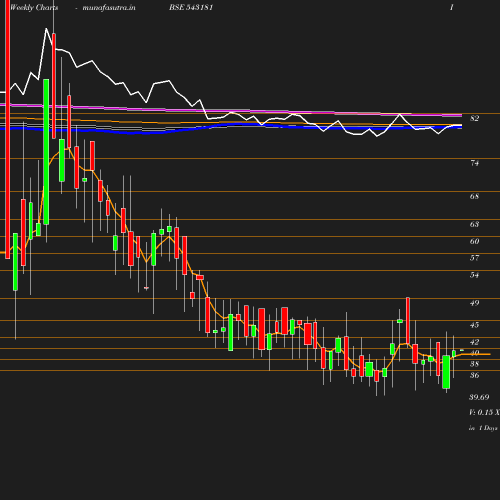Click the 'Weekly Charts' title text
Image resolution: width=500 pixels, height=500 pixels.
(x=34, y=7)
